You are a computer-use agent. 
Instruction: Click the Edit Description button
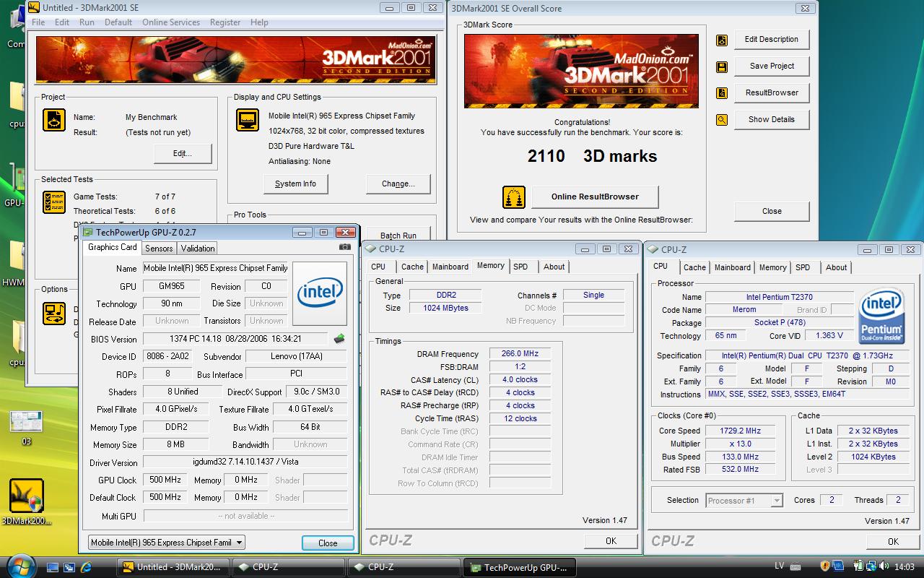click(x=772, y=40)
